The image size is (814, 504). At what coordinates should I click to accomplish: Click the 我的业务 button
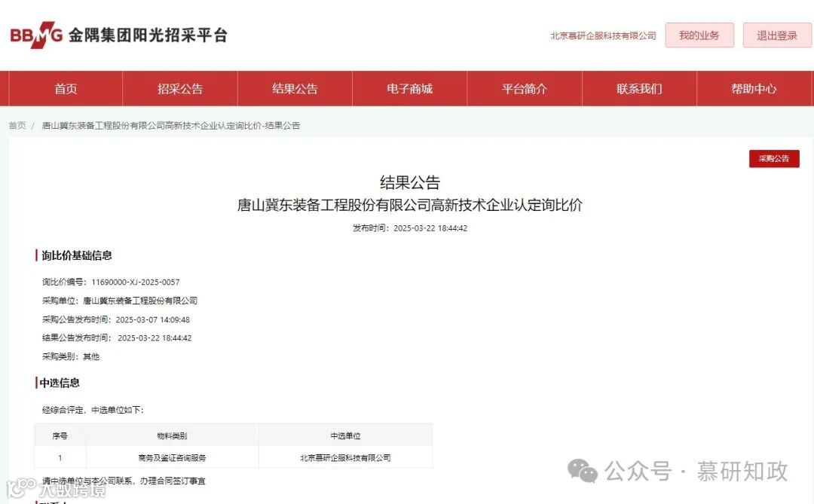tap(699, 35)
